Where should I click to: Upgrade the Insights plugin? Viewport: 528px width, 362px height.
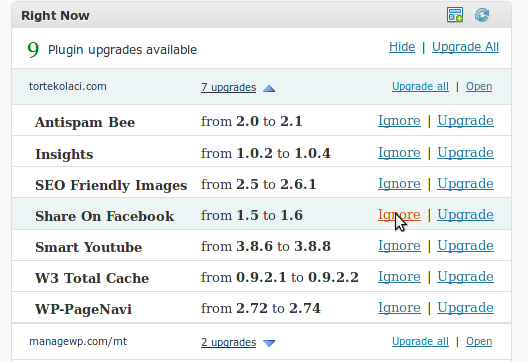(x=465, y=153)
